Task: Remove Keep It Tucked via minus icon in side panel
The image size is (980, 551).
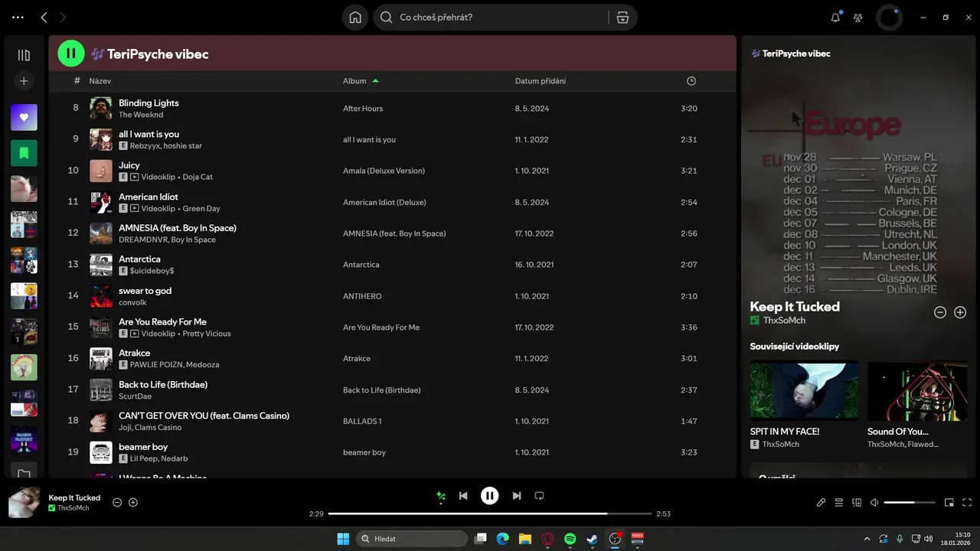Action: (940, 312)
